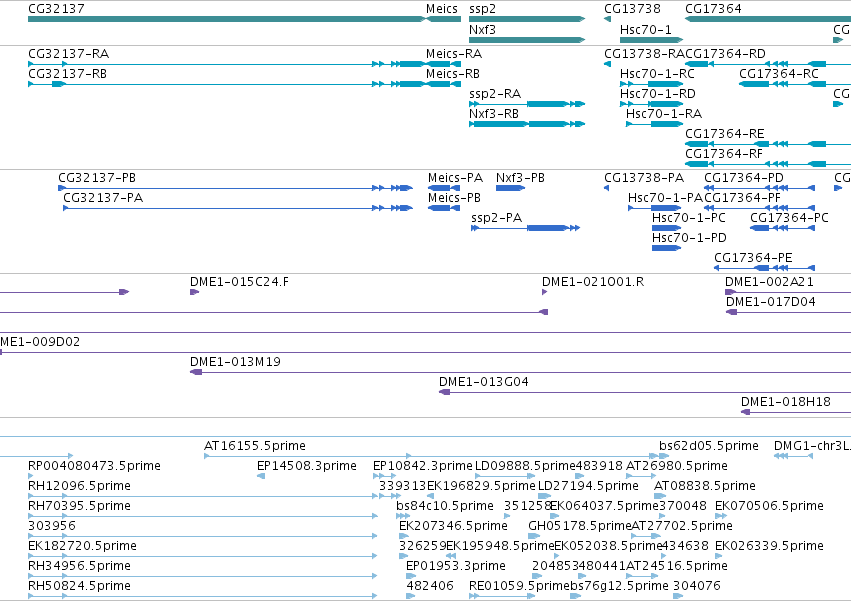Open the CG17364-RF transcript label
851x601 pixels.
[724, 154]
